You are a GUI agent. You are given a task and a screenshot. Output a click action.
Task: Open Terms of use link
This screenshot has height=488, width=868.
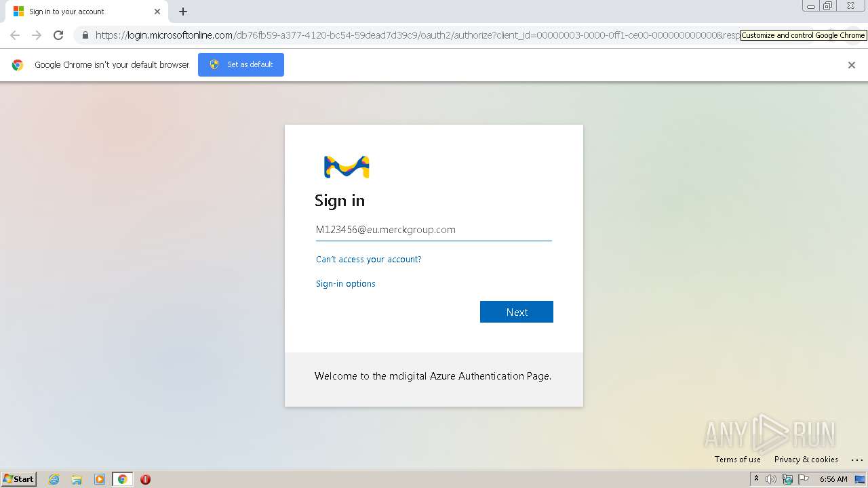tap(737, 460)
